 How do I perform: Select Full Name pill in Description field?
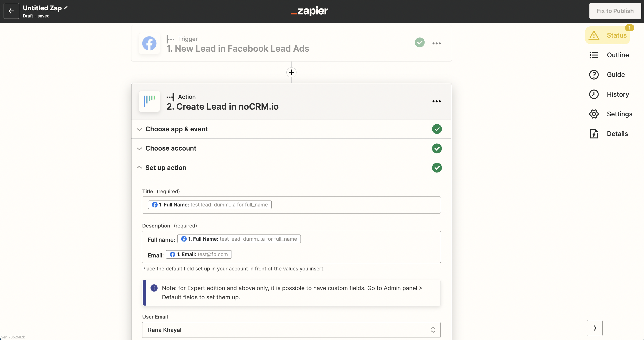click(239, 239)
